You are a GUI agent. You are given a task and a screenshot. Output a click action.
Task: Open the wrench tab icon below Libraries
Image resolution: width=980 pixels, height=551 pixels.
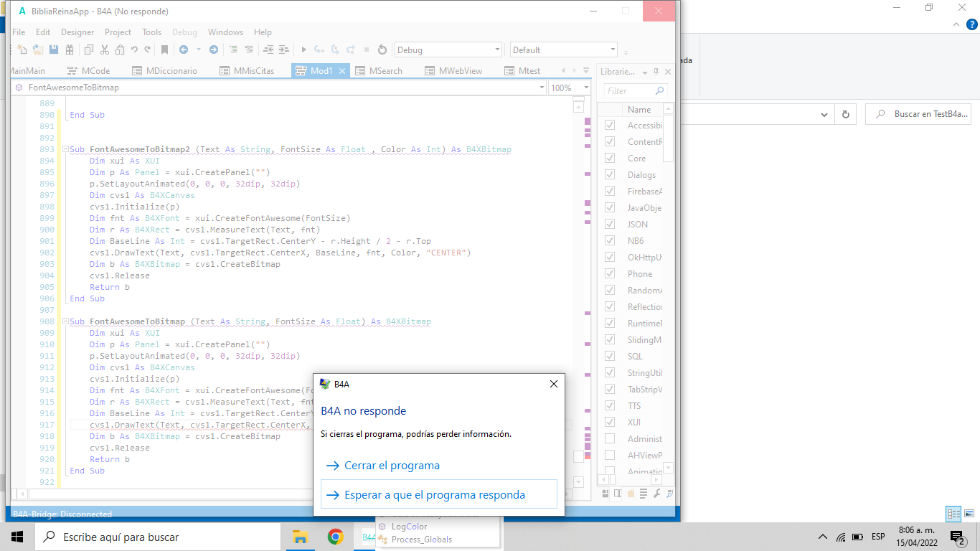(657, 493)
